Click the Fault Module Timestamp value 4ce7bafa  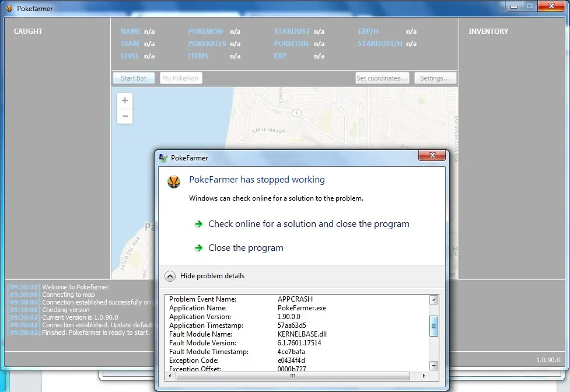tap(291, 352)
